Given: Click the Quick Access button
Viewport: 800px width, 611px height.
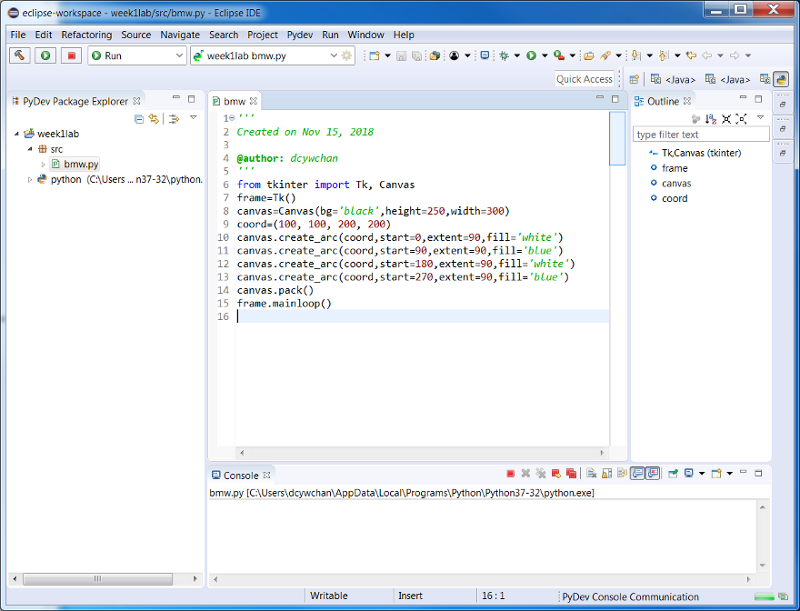Looking at the screenshot, I should (x=584, y=79).
